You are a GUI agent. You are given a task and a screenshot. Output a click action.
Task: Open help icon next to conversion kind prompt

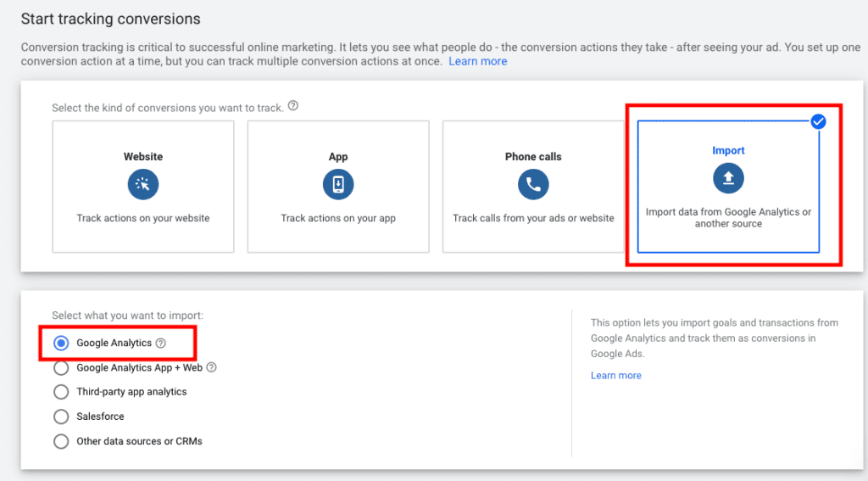pos(293,106)
